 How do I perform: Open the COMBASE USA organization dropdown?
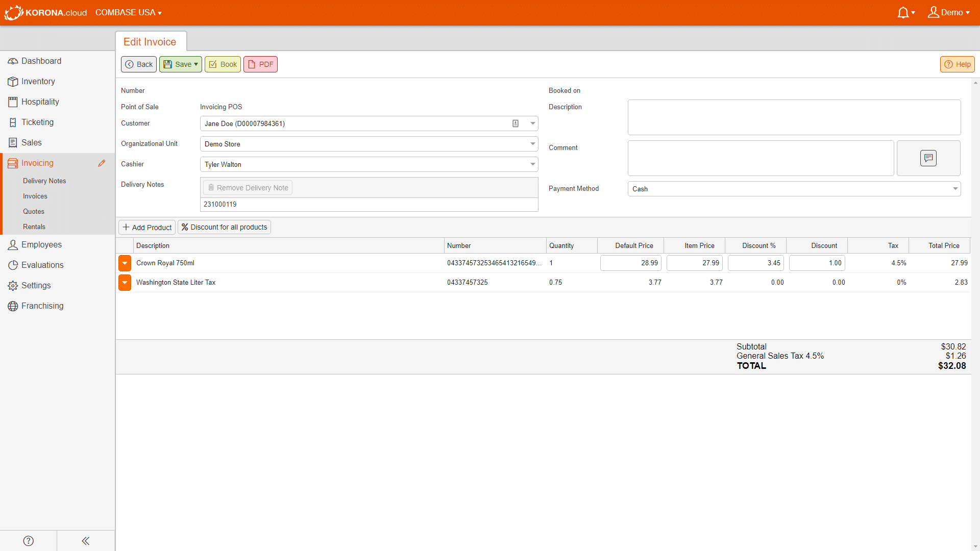[129, 12]
